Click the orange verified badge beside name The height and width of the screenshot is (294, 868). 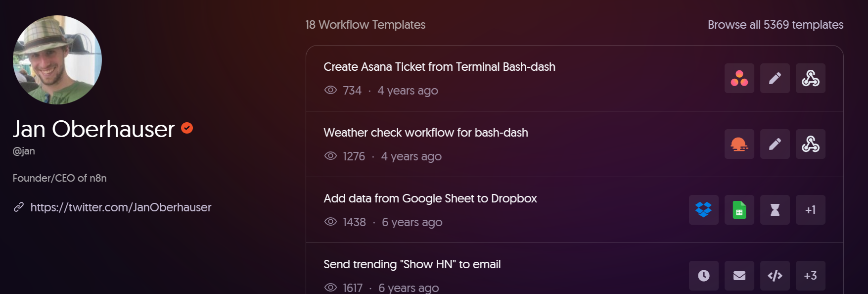coord(187,128)
